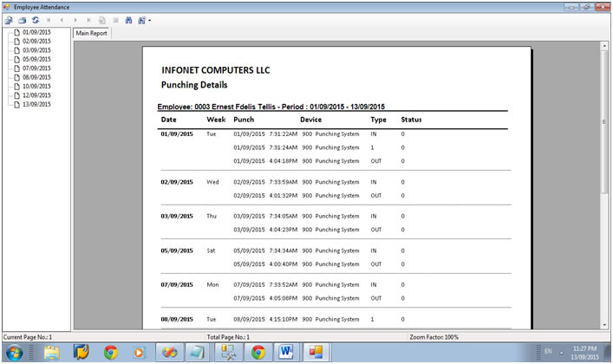613x364 pixels.
Task: Select 03/09/2015 in the left group tree
Action: pos(36,50)
